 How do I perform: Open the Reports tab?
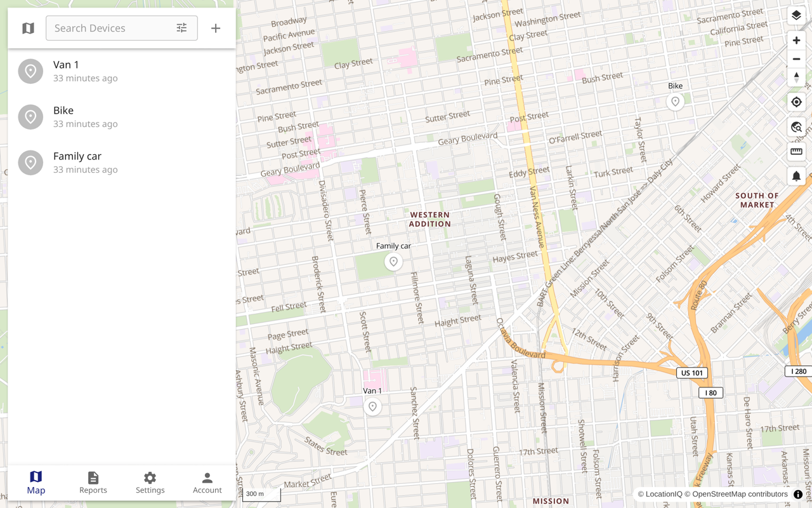tap(93, 483)
